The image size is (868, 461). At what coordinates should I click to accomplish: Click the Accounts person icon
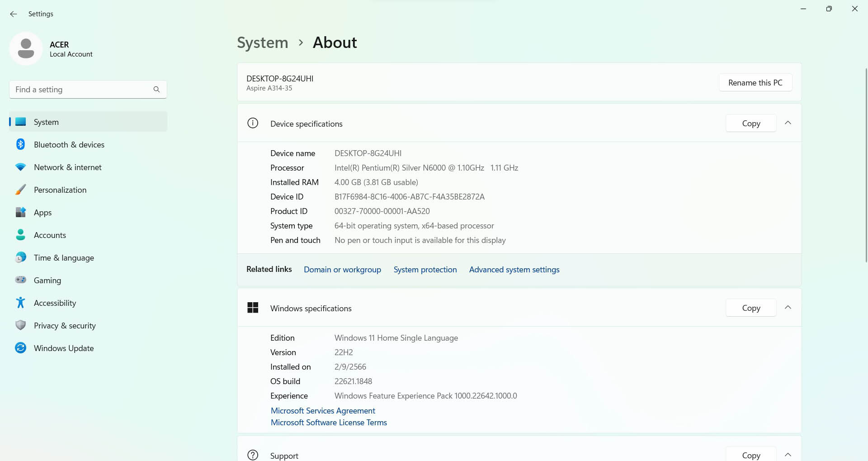tap(20, 235)
